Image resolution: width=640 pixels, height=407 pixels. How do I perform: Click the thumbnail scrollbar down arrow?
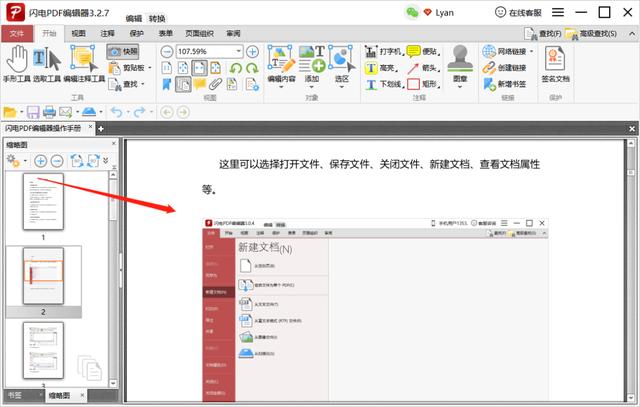click(x=113, y=383)
